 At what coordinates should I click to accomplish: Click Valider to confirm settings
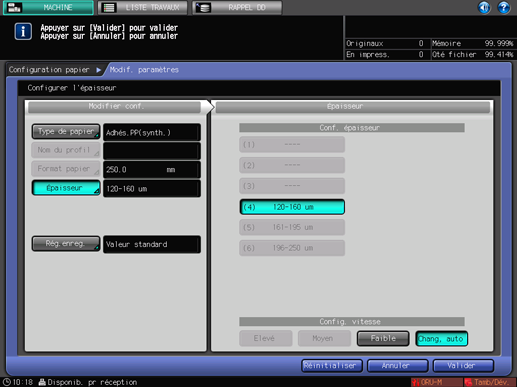(463, 366)
